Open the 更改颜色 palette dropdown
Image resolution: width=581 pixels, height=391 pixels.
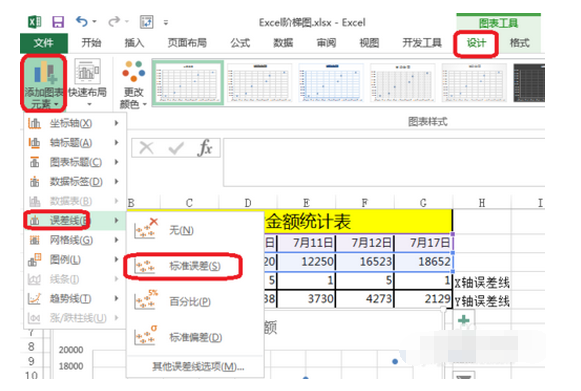[x=133, y=84]
